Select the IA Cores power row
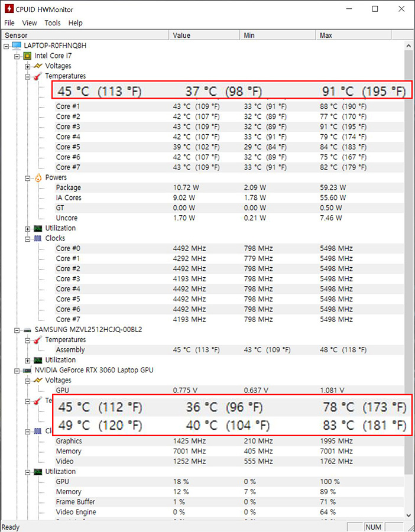 (x=229, y=198)
